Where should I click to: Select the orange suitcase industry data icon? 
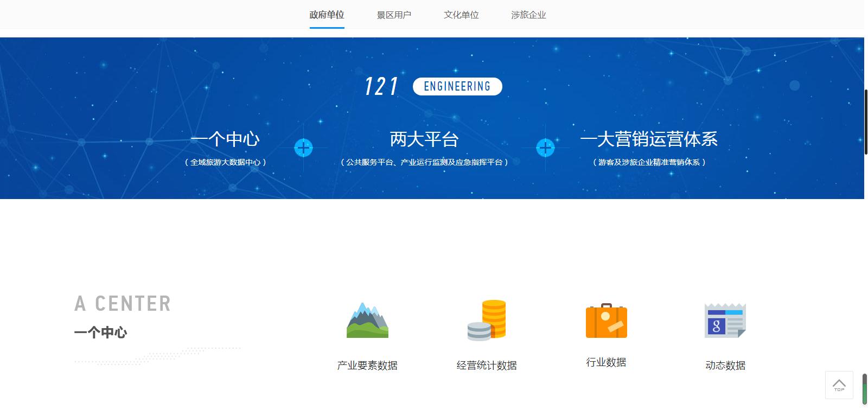coord(606,321)
